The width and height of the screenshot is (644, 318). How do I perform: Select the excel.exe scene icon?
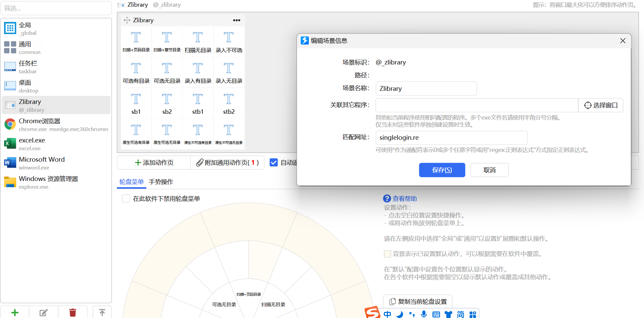point(10,144)
